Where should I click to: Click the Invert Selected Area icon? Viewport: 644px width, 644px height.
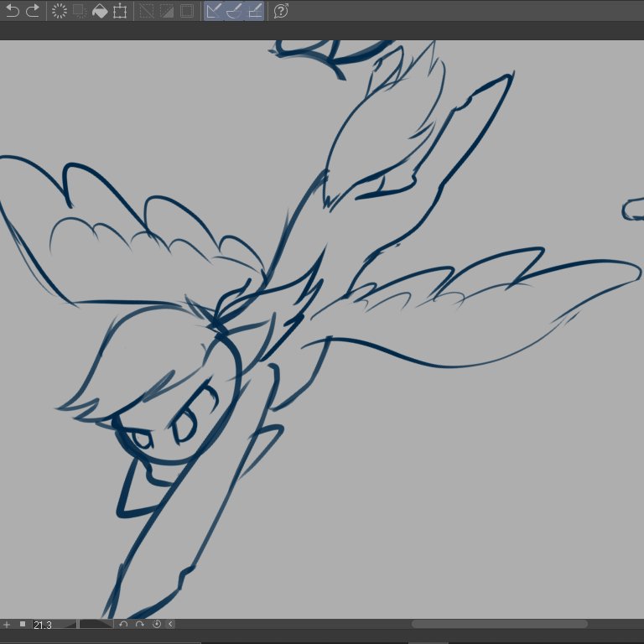pyautogui.click(x=166, y=11)
